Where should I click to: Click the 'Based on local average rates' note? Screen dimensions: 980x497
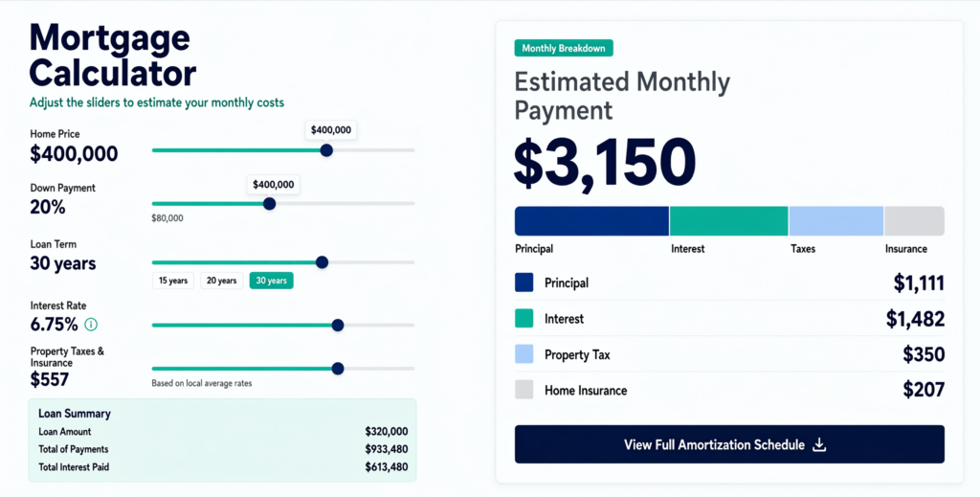pos(202,383)
